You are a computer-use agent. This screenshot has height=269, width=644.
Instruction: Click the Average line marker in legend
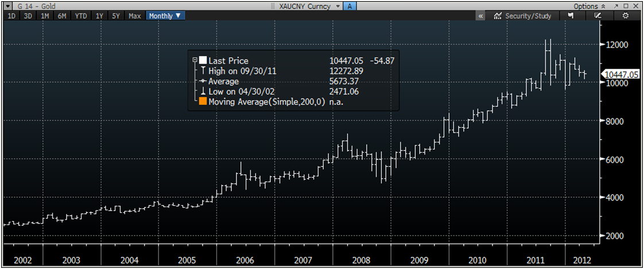203,82
